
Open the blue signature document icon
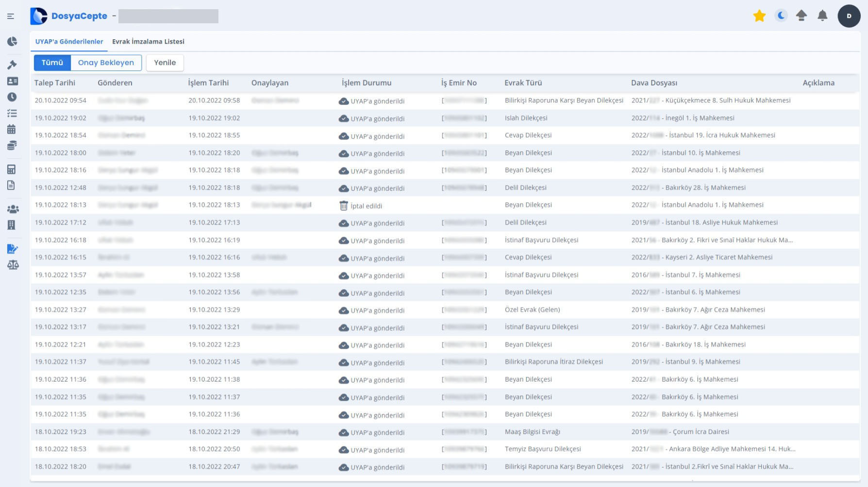point(13,249)
